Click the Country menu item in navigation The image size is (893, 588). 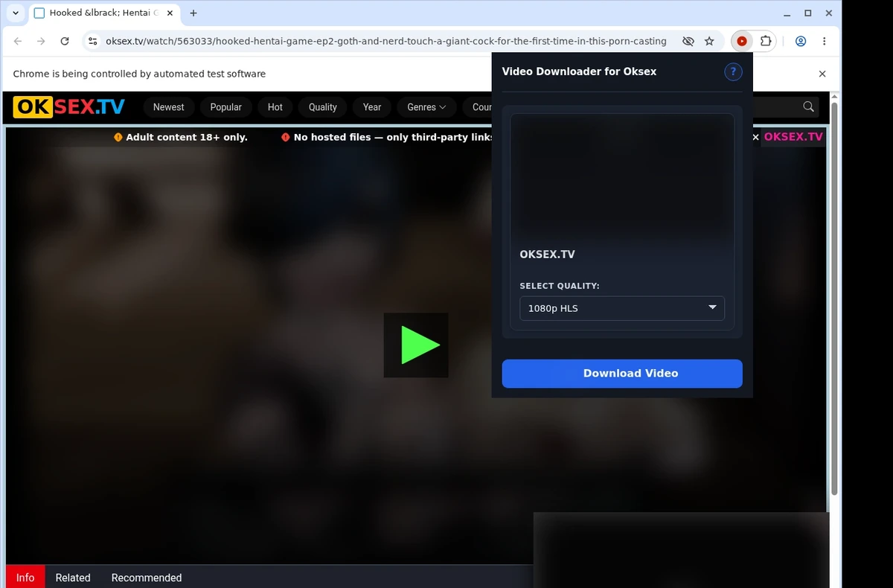coord(481,107)
